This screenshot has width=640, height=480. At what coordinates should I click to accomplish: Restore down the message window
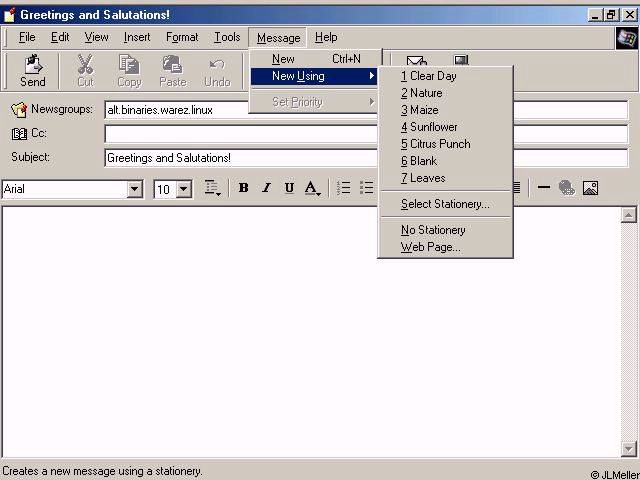click(611, 15)
